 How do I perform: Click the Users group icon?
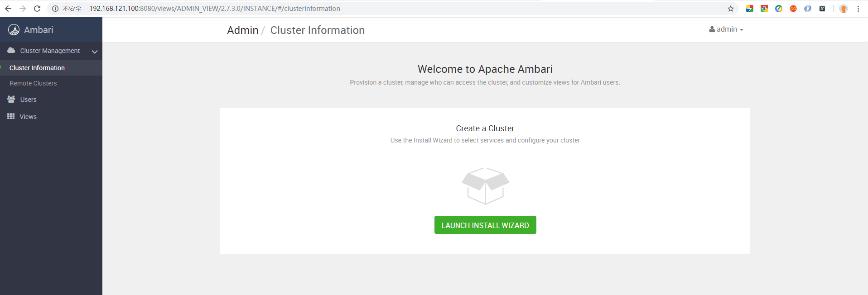tap(11, 99)
